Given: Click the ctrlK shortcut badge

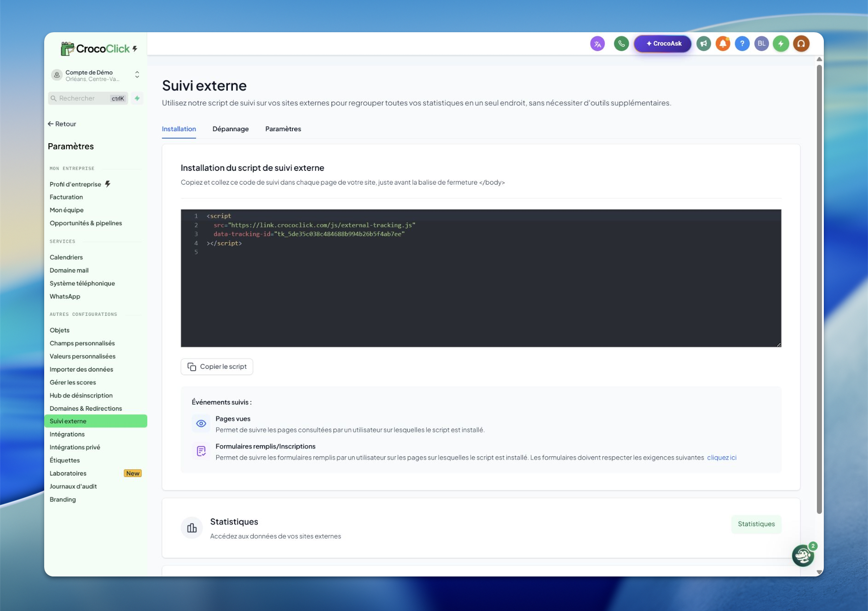Looking at the screenshot, I should point(118,99).
